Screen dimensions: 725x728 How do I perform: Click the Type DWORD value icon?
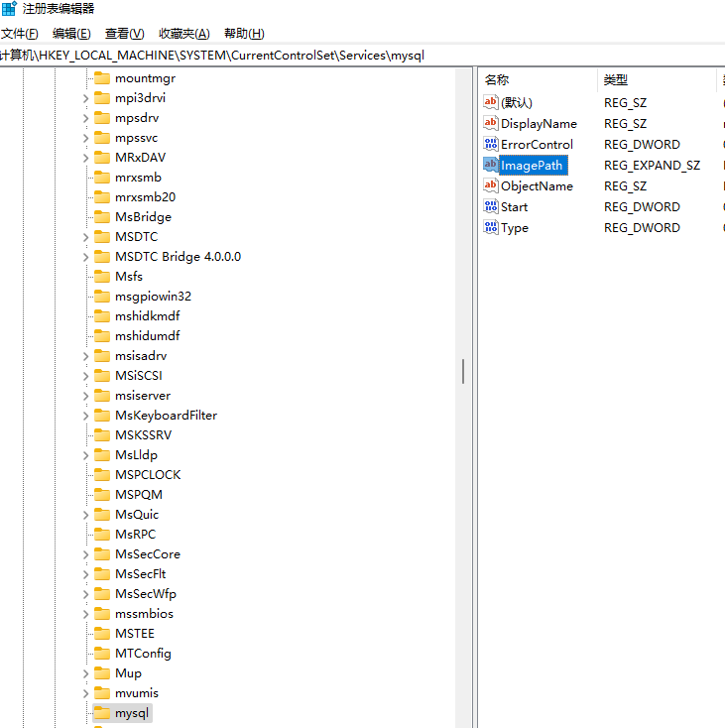[491, 227]
